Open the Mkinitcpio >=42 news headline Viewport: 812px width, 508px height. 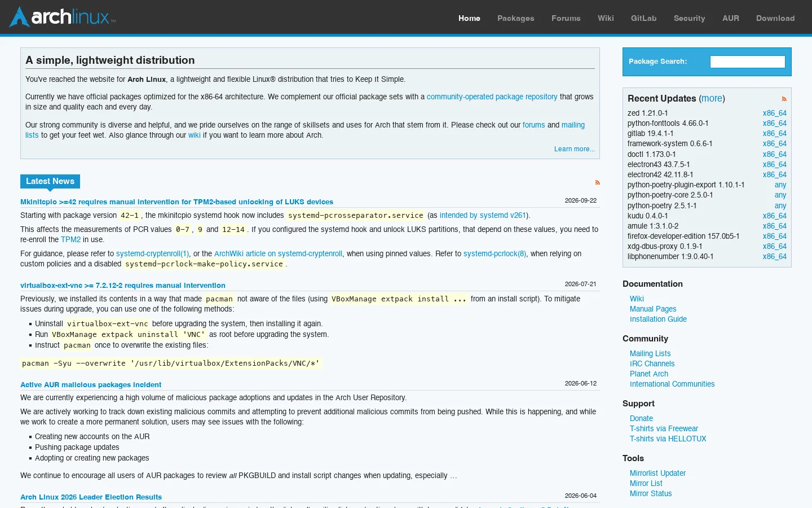click(176, 202)
